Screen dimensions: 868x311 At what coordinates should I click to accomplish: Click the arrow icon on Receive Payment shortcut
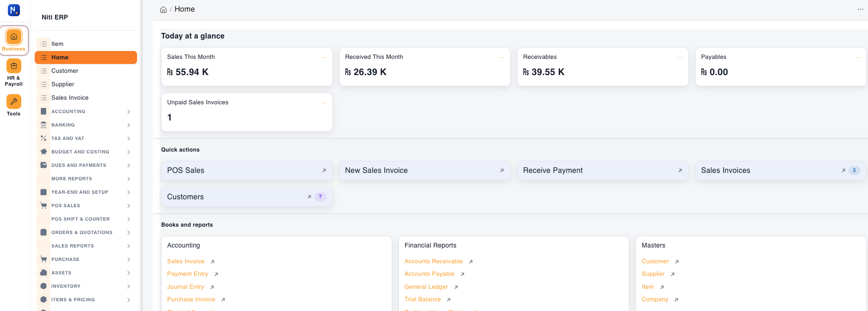[680, 171]
